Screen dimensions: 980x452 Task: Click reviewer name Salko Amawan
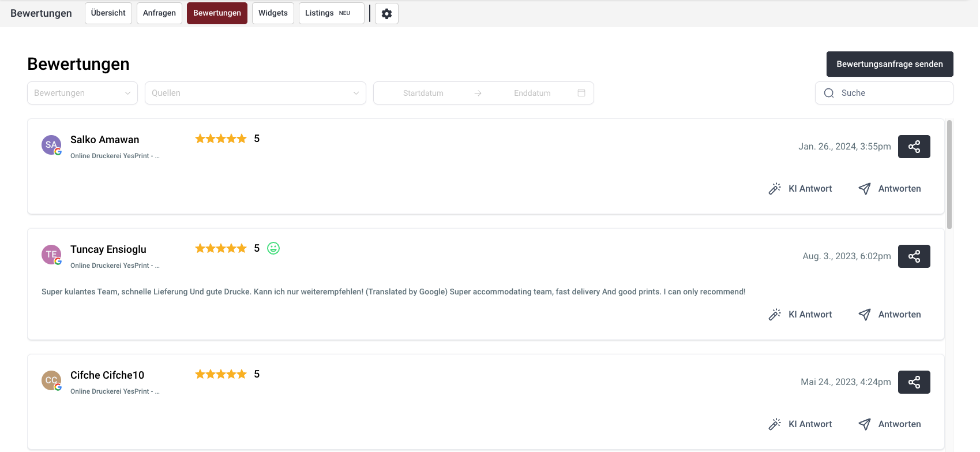tap(104, 140)
